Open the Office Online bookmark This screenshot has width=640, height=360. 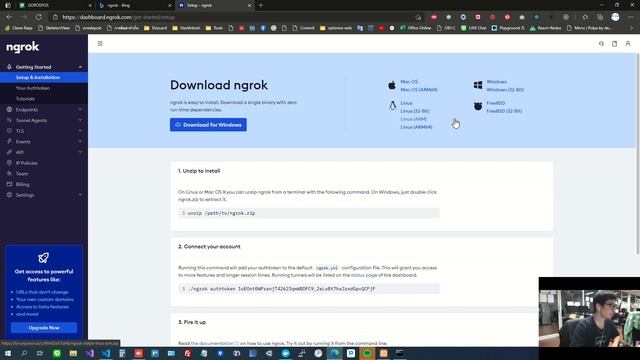click(x=416, y=28)
